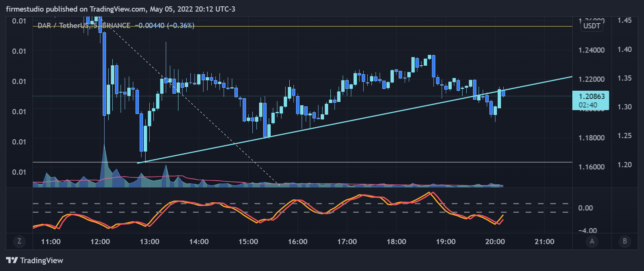Click the published-by header text
Screen dimensions: 644x271
pos(121,9)
